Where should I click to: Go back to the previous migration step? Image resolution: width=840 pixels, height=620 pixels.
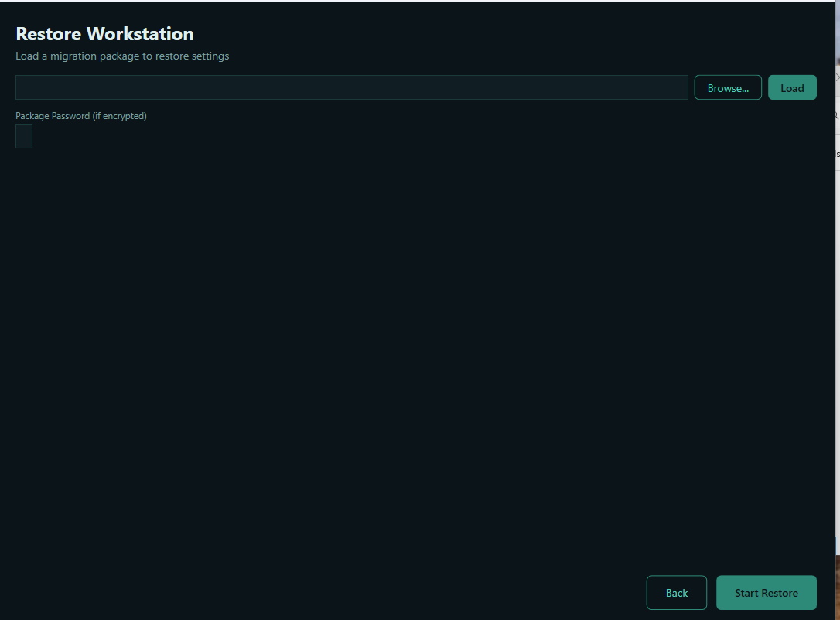point(676,592)
